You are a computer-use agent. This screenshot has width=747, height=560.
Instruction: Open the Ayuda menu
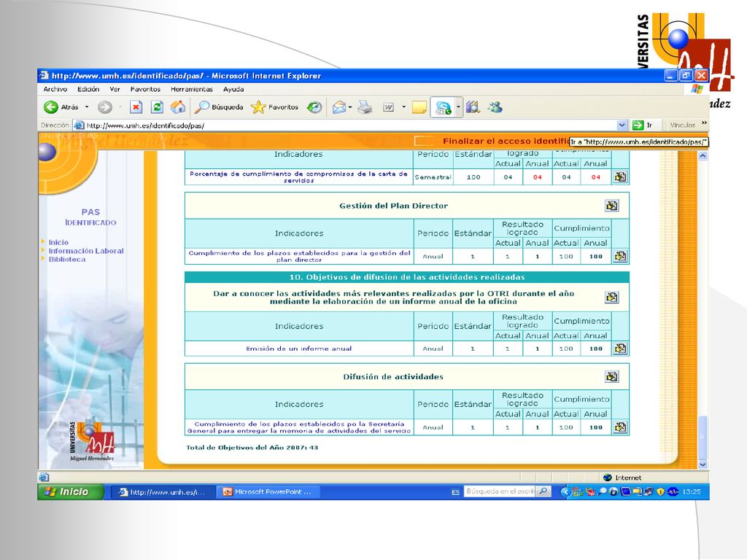233,89
